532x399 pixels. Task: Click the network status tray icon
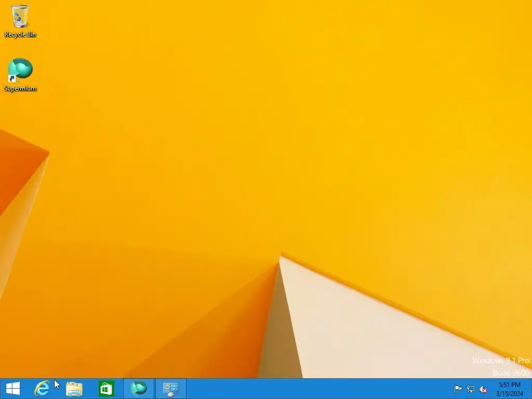click(470, 389)
